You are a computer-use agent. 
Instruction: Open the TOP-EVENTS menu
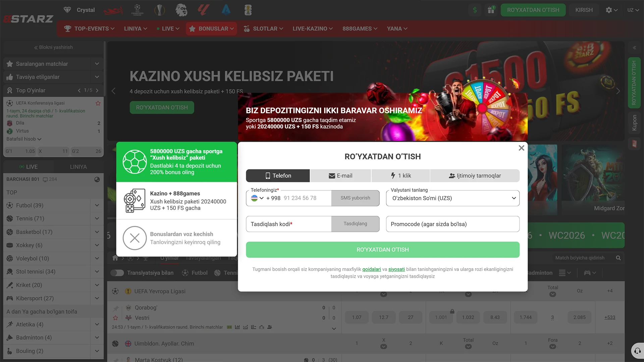(x=89, y=29)
